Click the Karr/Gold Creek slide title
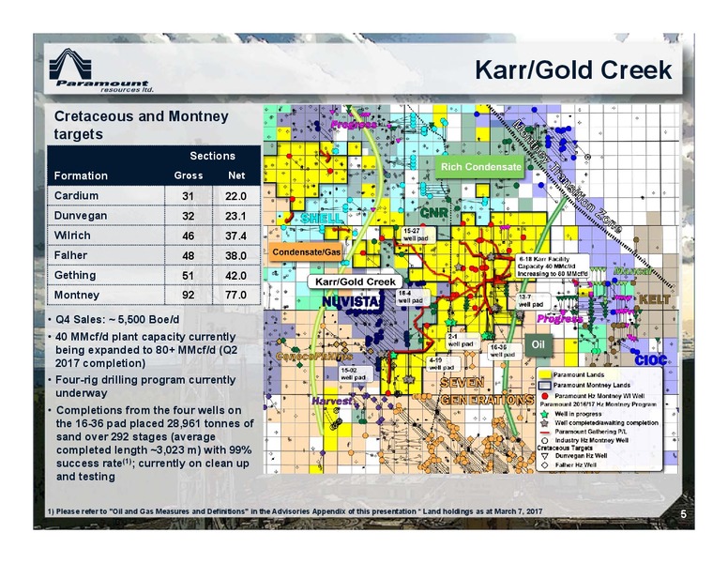The image size is (728, 563). pos(573,70)
